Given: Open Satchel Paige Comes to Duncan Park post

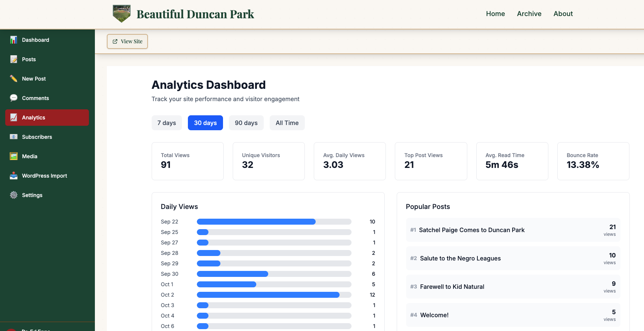Looking at the screenshot, I should click(472, 230).
